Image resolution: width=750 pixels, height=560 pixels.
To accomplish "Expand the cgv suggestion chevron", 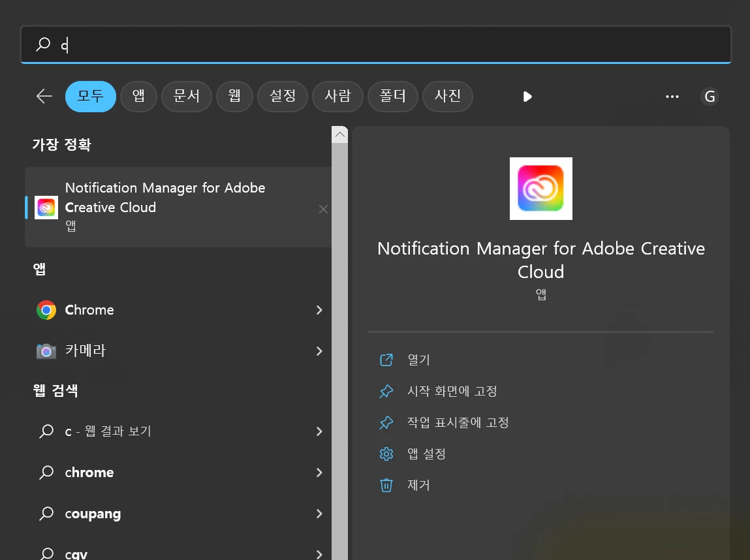I will tap(319, 555).
